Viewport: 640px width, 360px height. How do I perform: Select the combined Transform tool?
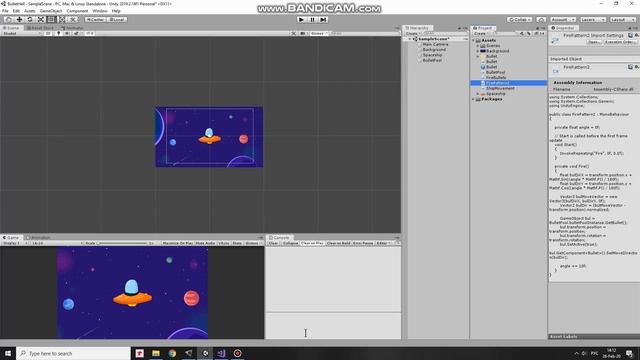click(x=62, y=19)
